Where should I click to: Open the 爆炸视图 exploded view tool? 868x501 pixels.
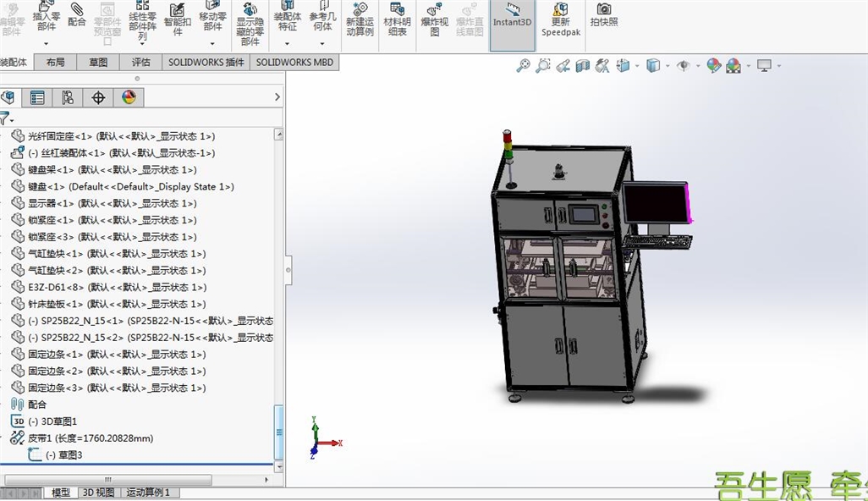tap(435, 19)
